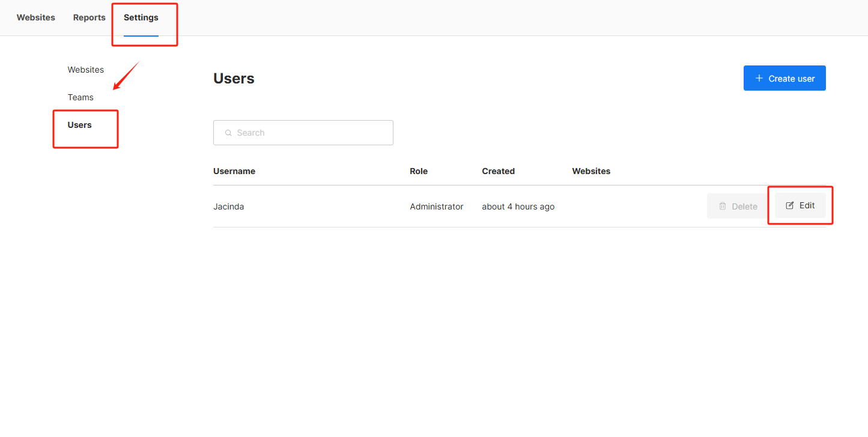The width and height of the screenshot is (868, 437).
Task: Click the trash icon in Delete button
Action: pyautogui.click(x=723, y=206)
